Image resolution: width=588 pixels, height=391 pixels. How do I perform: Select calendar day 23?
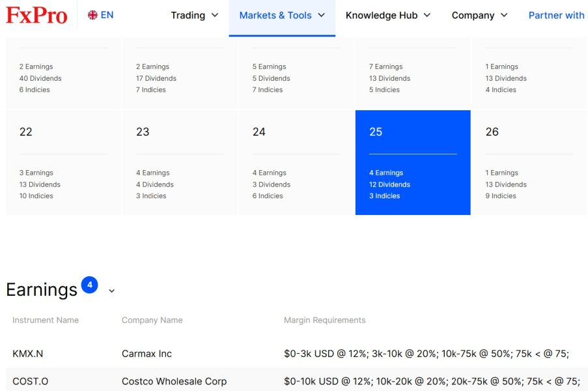coord(180,162)
